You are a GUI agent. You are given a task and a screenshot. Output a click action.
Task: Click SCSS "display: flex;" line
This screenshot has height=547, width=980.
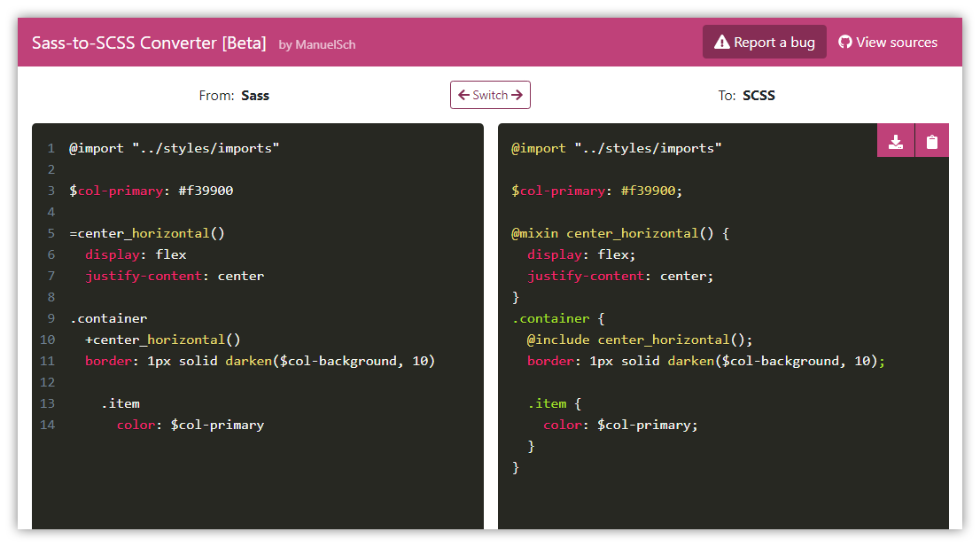pyautogui.click(x=581, y=254)
